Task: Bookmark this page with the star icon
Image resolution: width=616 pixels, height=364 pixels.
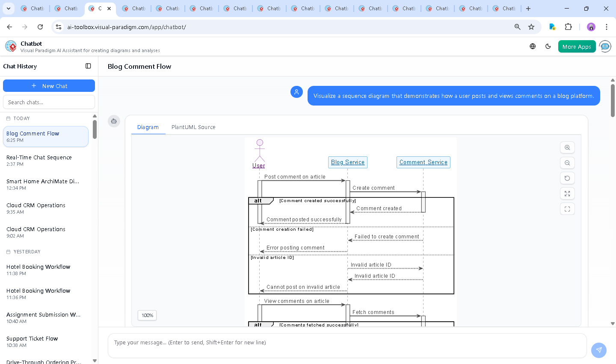Action: [x=531, y=27]
